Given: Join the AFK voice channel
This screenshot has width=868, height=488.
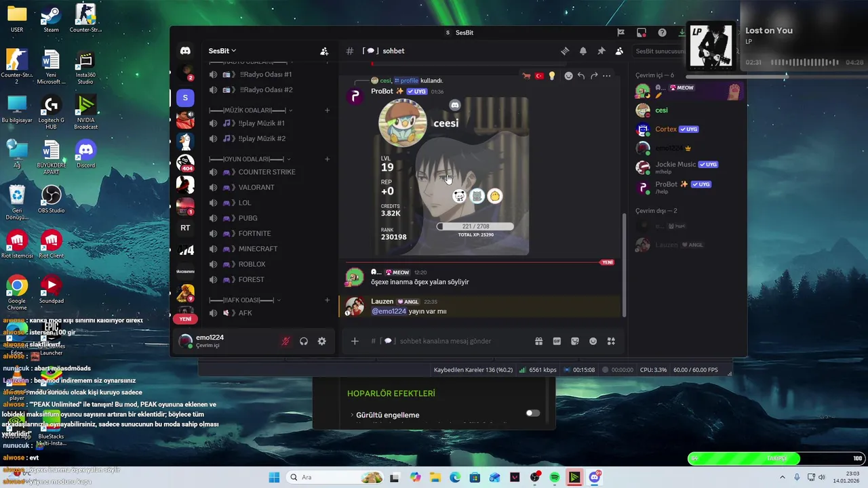Looking at the screenshot, I should (268, 313).
